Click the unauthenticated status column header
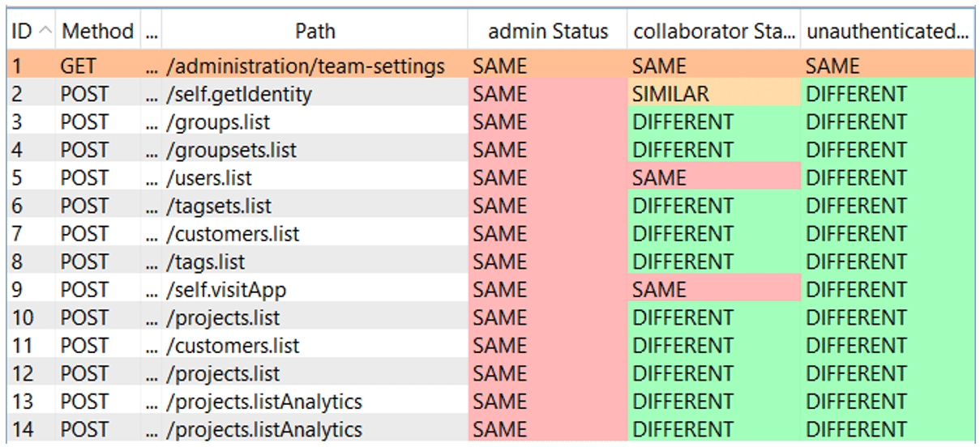 click(888, 32)
